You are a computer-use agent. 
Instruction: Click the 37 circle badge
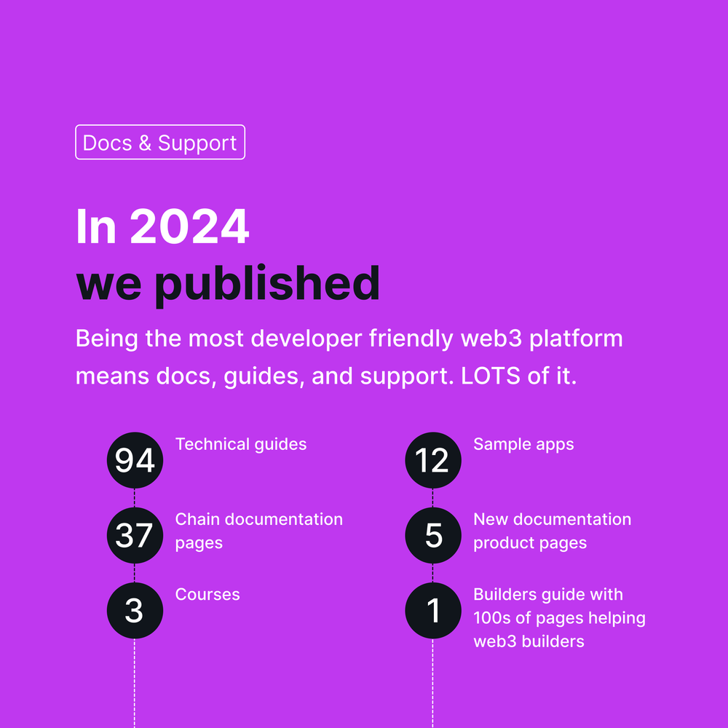[135, 535]
